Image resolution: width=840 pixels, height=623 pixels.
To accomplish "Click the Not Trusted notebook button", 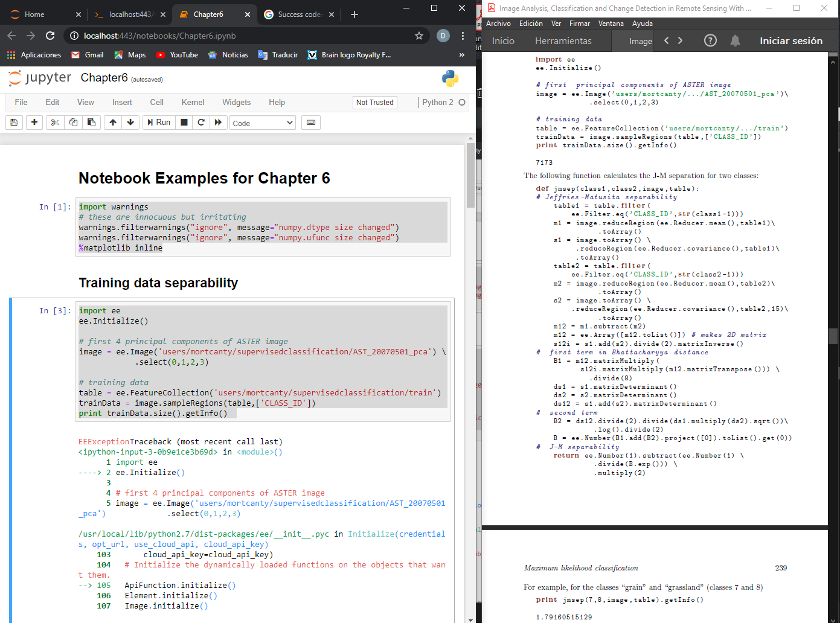I will [374, 103].
